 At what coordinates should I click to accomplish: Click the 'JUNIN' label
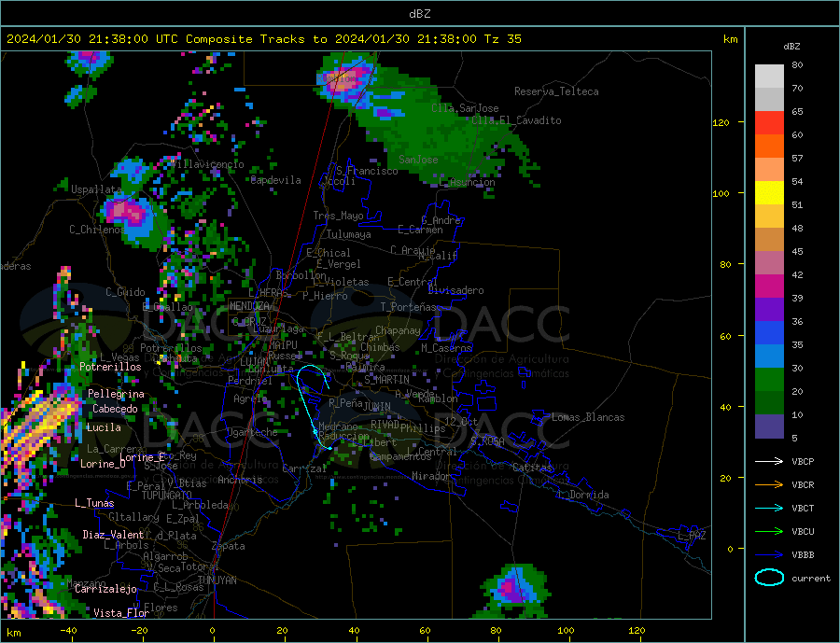[x=377, y=407]
